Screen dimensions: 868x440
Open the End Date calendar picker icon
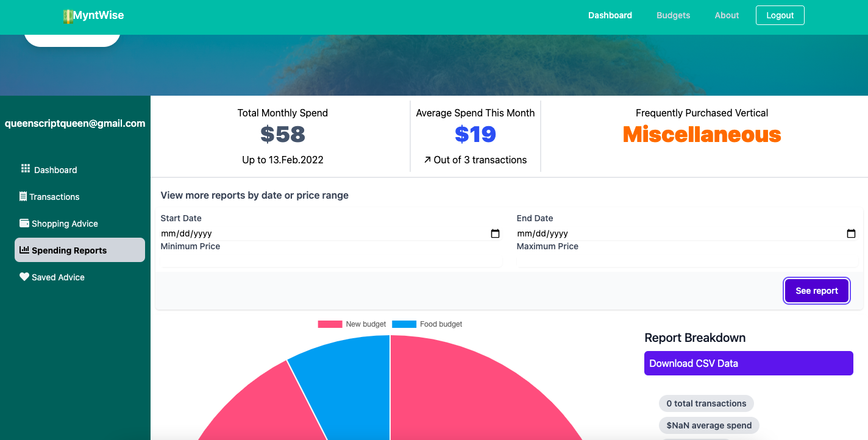[x=851, y=233]
